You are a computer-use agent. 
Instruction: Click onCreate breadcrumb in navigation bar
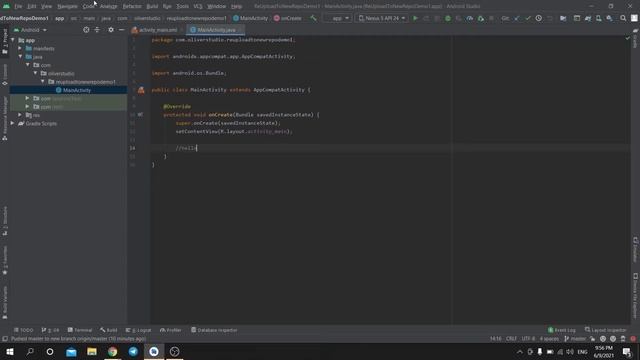click(288, 18)
